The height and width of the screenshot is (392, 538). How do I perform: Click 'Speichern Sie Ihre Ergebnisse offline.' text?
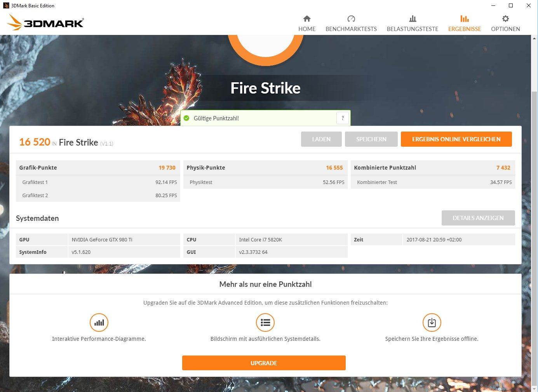click(432, 339)
